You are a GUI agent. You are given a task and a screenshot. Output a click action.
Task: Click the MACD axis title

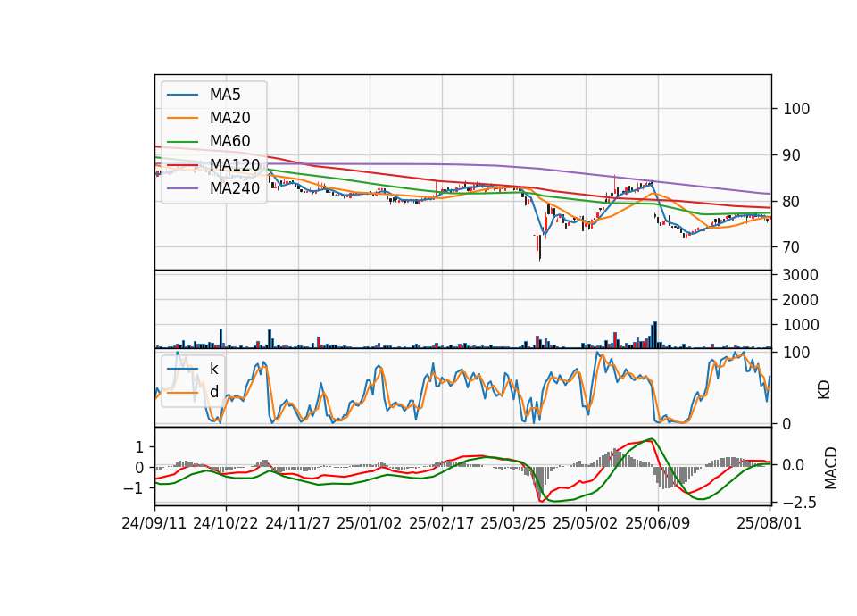click(x=831, y=468)
